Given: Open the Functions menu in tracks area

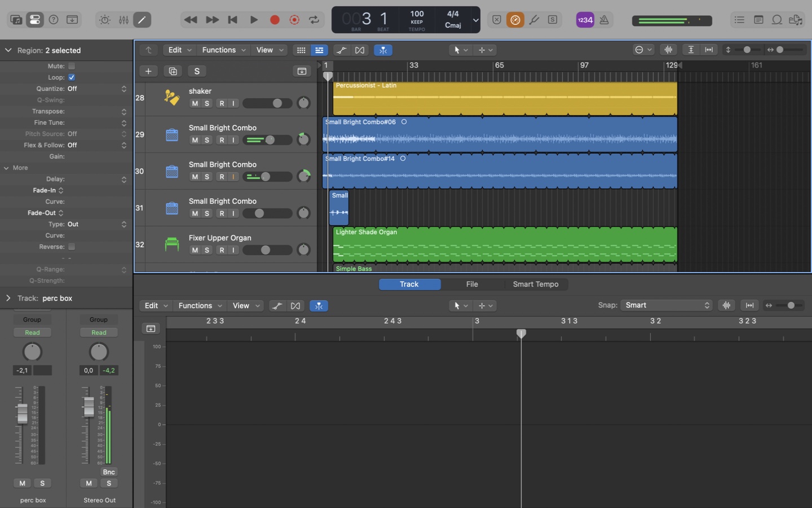Looking at the screenshot, I should click(223, 50).
